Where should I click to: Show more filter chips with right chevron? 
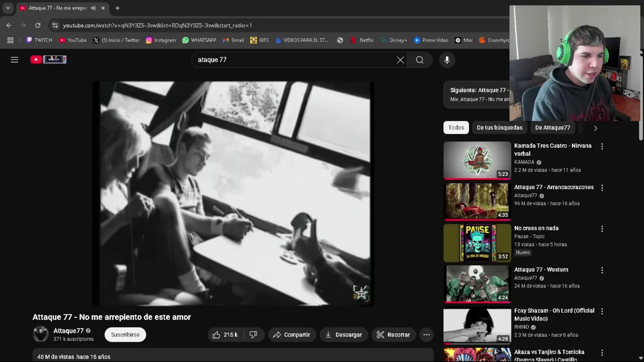595,128
